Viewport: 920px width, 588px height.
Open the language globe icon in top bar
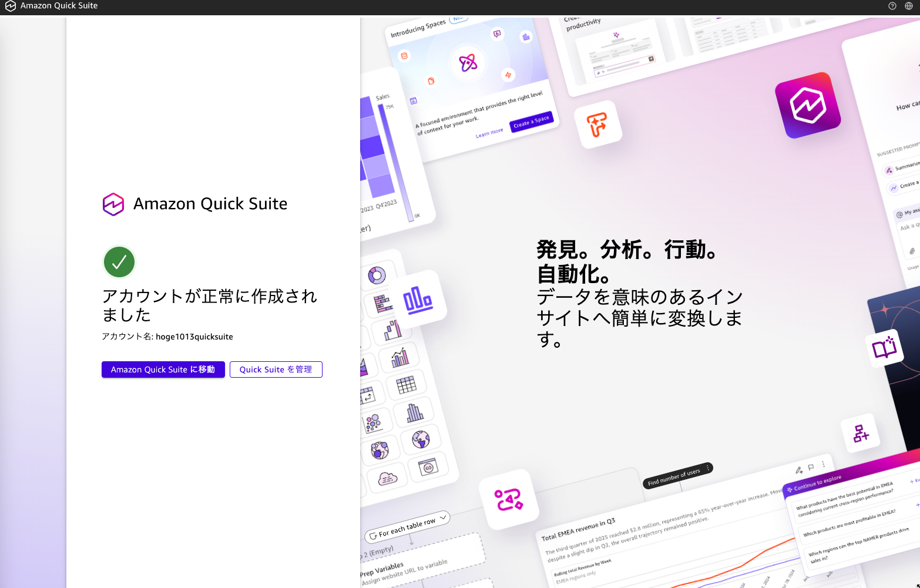(x=909, y=6)
